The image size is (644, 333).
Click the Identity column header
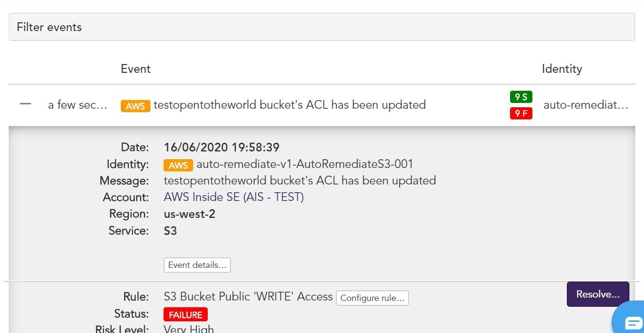(562, 69)
